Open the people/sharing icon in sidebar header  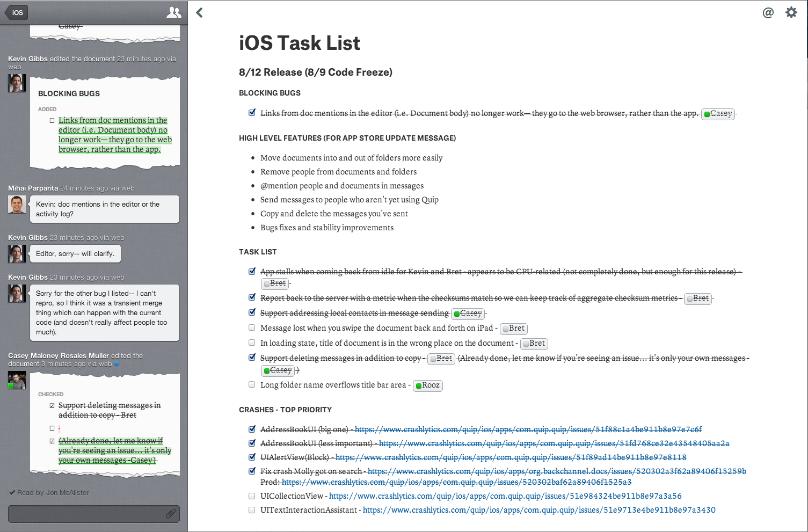pyautogui.click(x=173, y=12)
